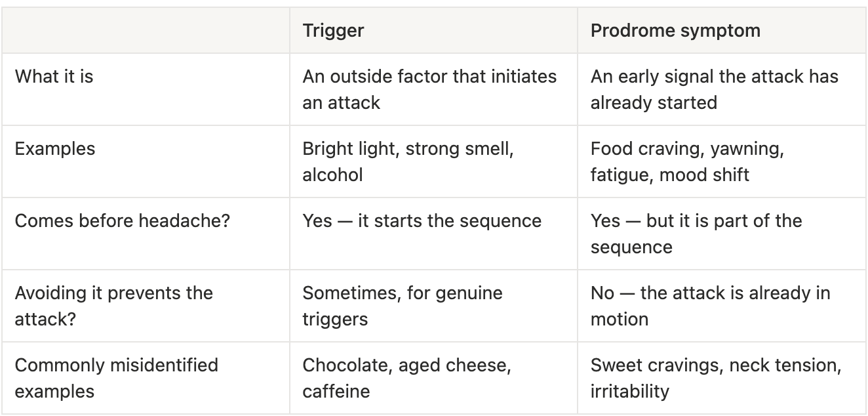Click the 'Examples' row label cell

[x=146, y=161]
